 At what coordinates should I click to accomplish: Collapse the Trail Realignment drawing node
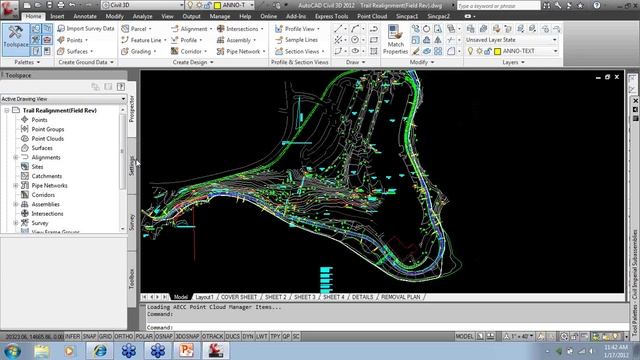point(7,111)
